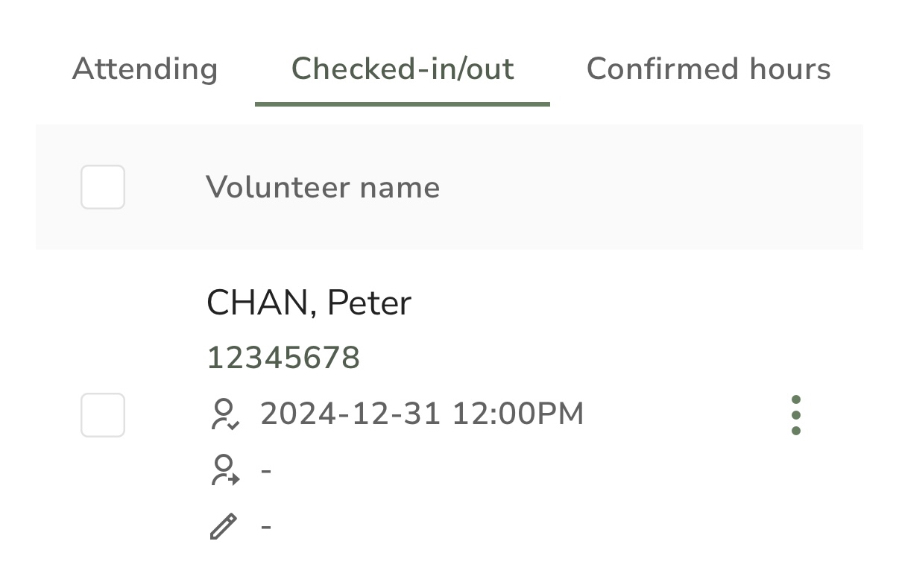Open volunteer ID 12345678 link
The width and height of the screenshot is (899, 588).
[283, 358]
